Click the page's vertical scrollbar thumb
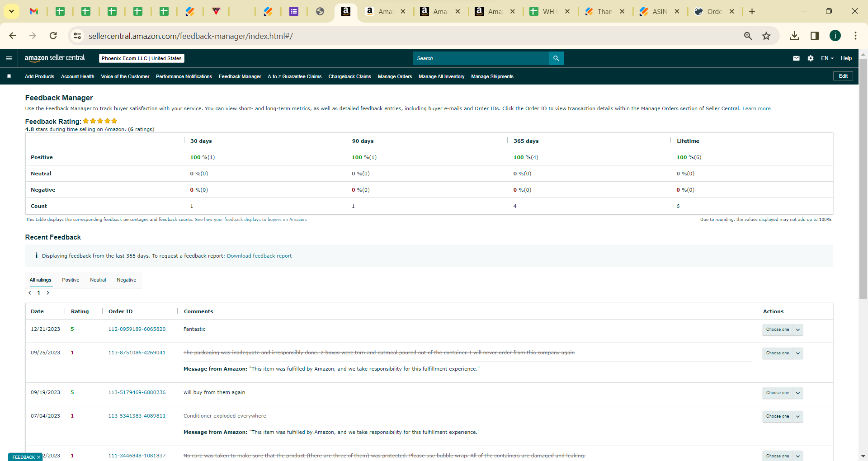This screenshot has height=461, width=868. pos(863,179)
